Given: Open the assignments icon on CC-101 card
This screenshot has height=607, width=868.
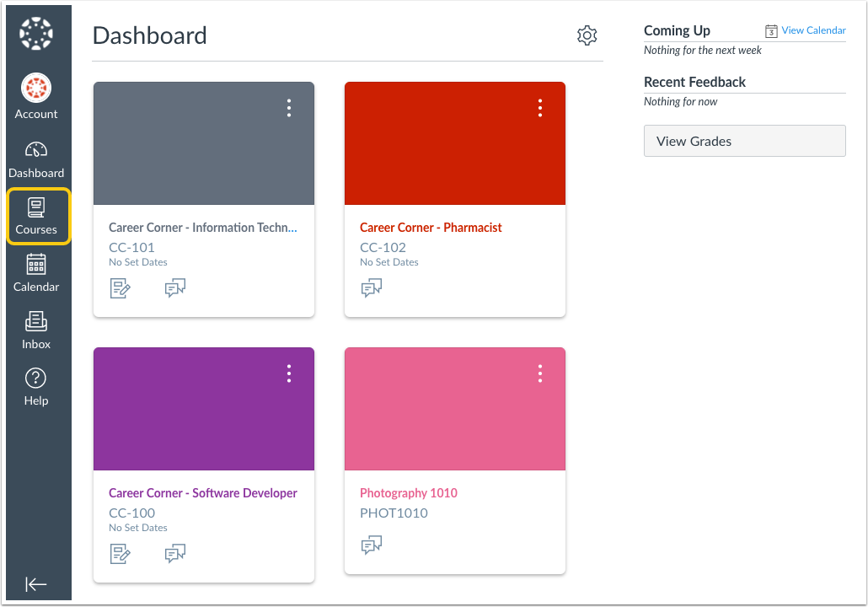Looking at the screenshot, I should [x=121, y=287].
